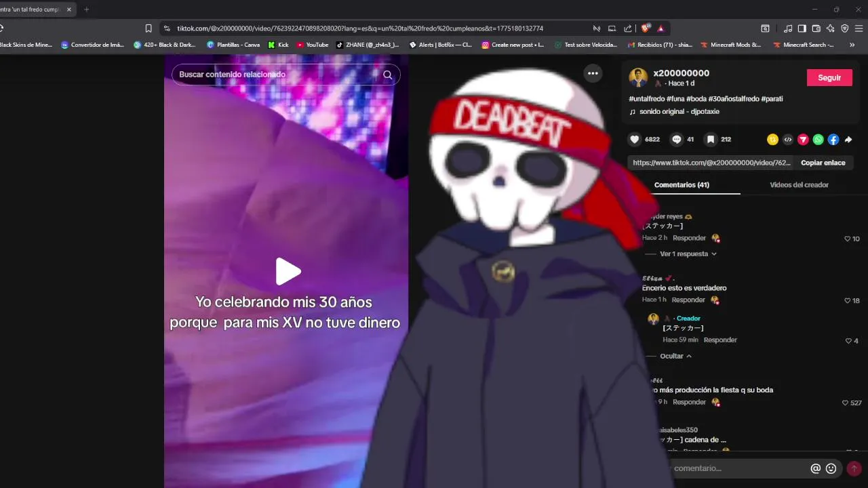The image size is (868, 488).
Task: Open the share page icon in address bar
Action: [627, 28]
